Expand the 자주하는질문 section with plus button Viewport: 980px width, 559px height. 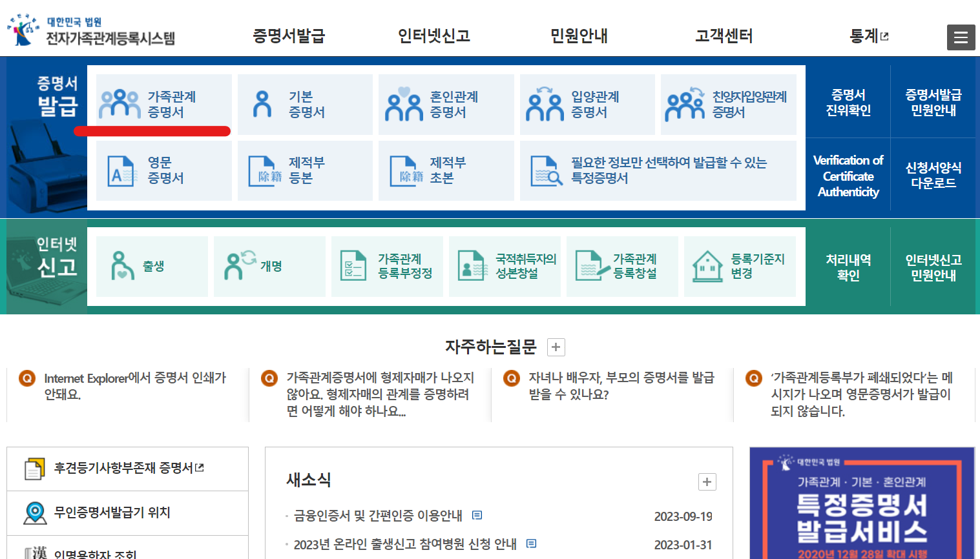click(x=555, y=347)
